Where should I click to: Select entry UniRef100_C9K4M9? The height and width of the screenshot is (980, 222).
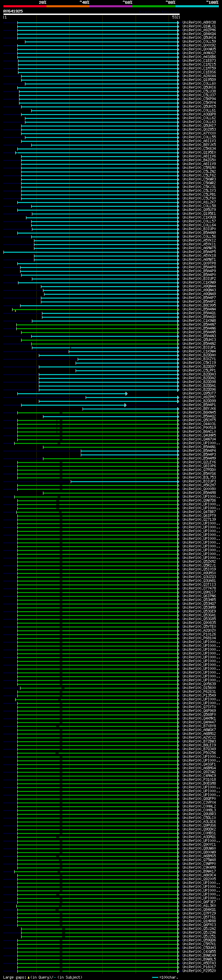[199, 867]
